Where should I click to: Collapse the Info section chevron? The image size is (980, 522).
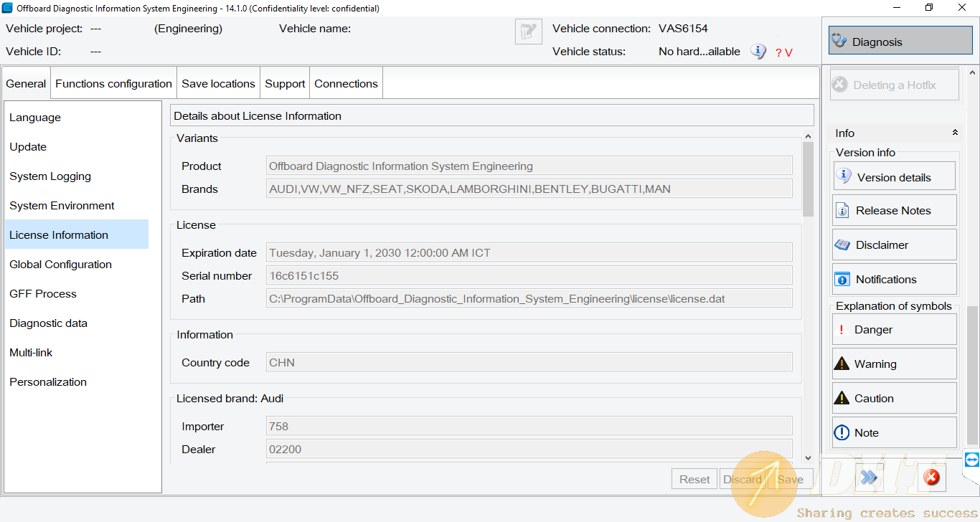click(x=955, y=133)
